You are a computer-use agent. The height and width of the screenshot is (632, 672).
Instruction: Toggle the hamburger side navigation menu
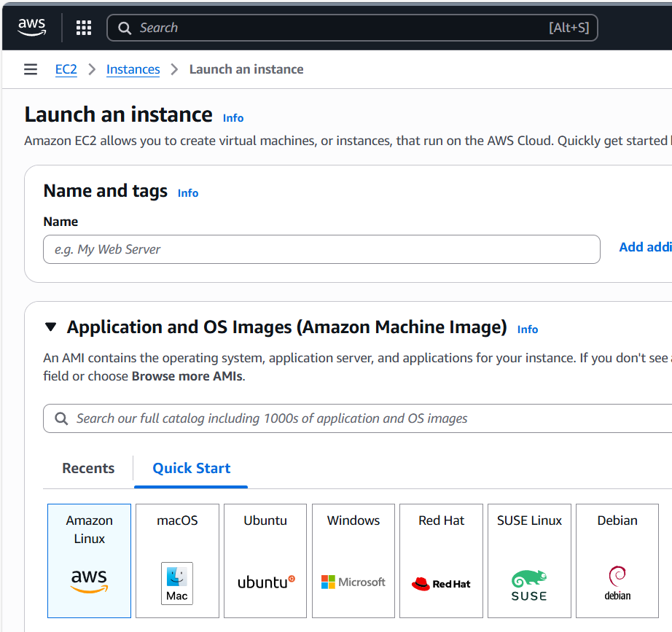[x=31, y=69]
